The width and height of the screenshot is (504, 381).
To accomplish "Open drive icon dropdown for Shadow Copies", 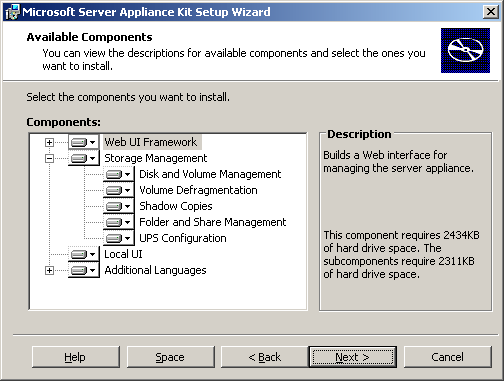I will (x=119, y=206).
